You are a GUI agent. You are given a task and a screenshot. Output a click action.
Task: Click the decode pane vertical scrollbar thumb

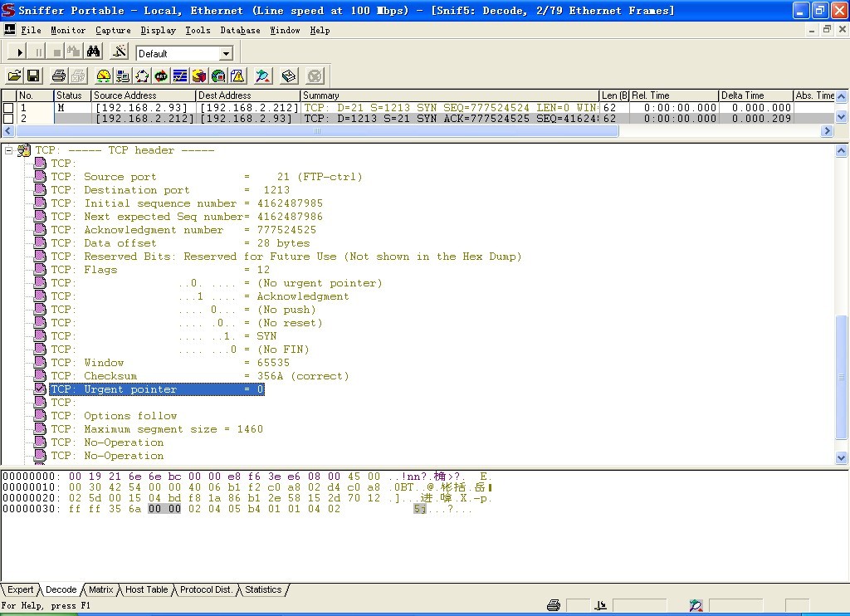842,378
